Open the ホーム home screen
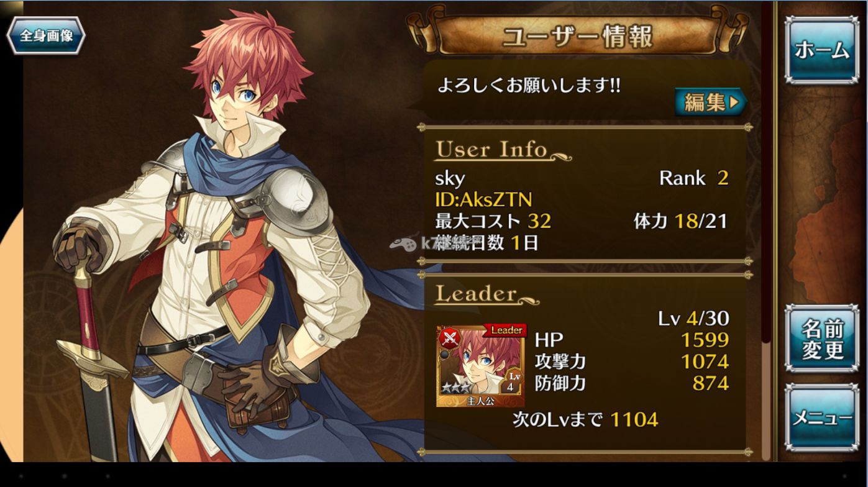 pos(821,50)
